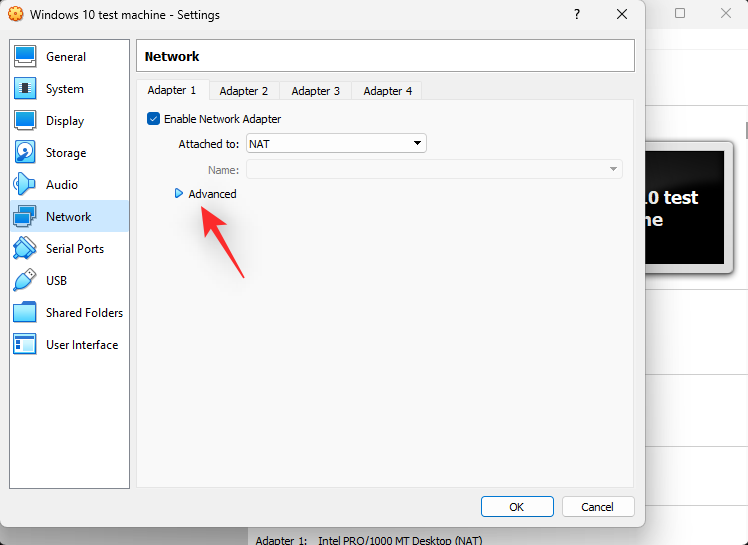This screenshot has height=545, width=748.
Task: Switch to the Adapter 2 tab
Action: [244, 91]
